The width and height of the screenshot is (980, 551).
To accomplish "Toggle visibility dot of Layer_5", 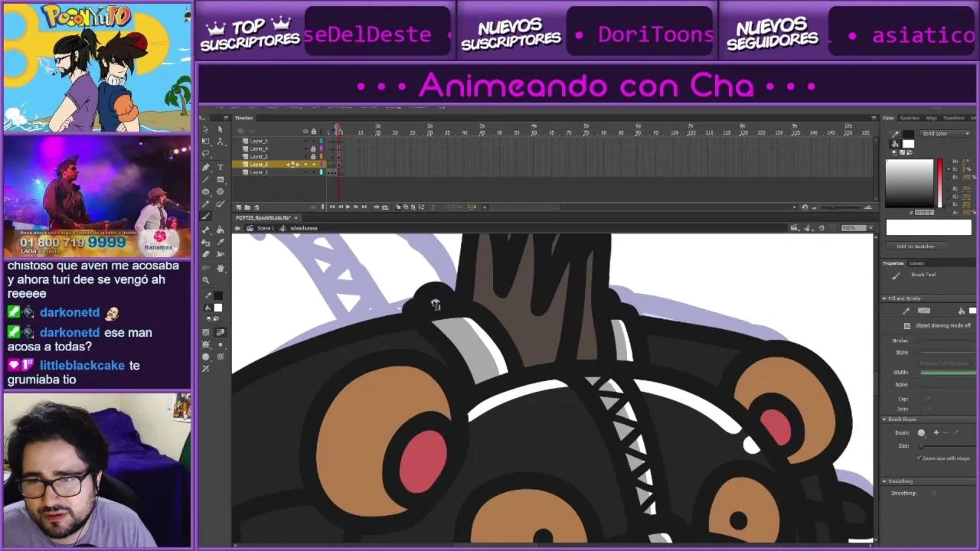I will pos(305,141).
